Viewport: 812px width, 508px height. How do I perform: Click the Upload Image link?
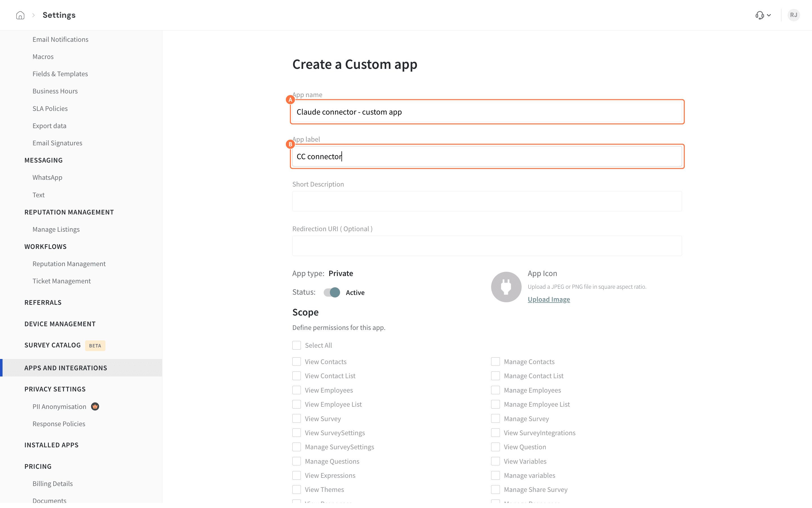549,299
